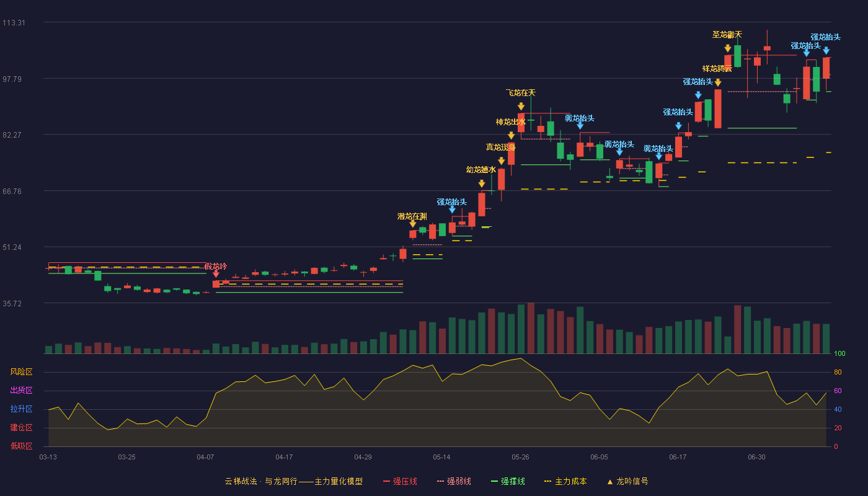Viewport: 868px width, 496px height.
Task: Click the 幼龙戏水 signal arrow
Action: pos(482,184)
